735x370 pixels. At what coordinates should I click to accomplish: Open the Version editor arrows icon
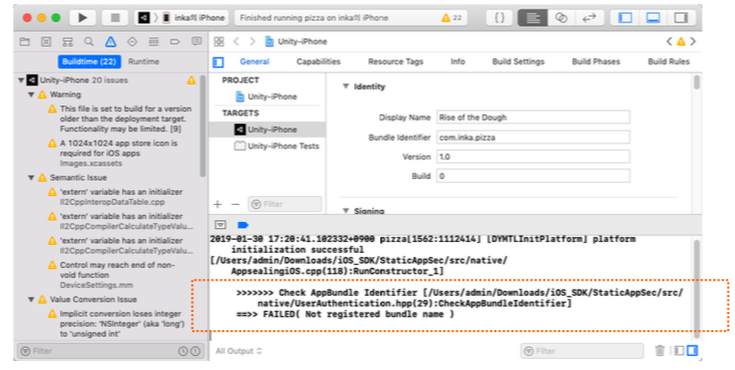coord(589,18)
